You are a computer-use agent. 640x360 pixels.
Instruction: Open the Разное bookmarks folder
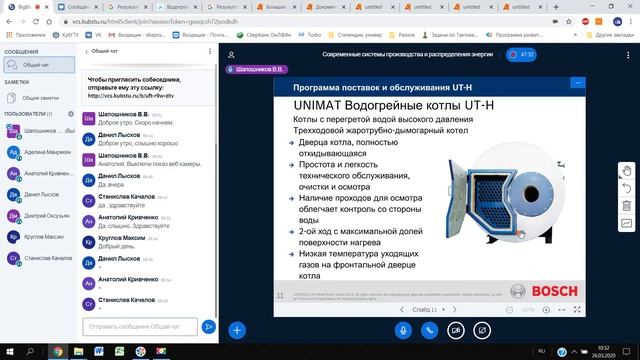(x=402, y=35)
